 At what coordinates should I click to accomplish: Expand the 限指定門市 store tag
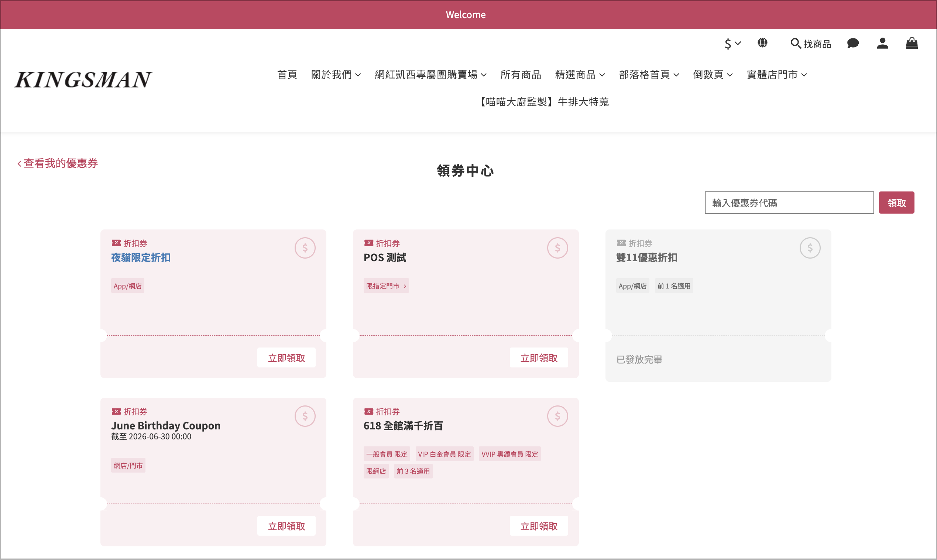point(386,286)
